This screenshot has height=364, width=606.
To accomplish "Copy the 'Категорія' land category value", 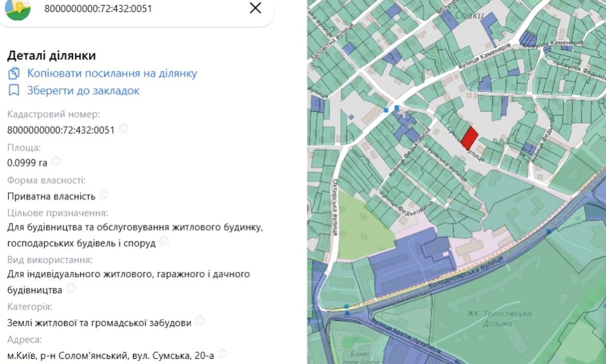I will tap(200, 322).
